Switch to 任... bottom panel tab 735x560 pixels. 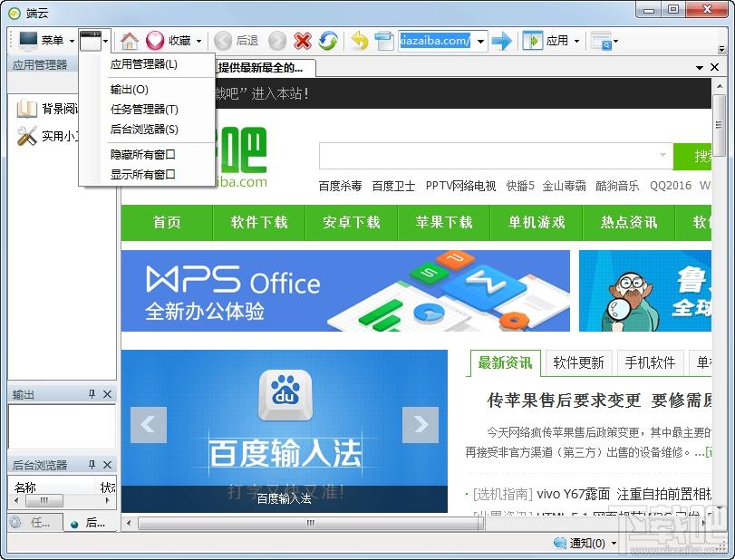click(x=35, y=522)
